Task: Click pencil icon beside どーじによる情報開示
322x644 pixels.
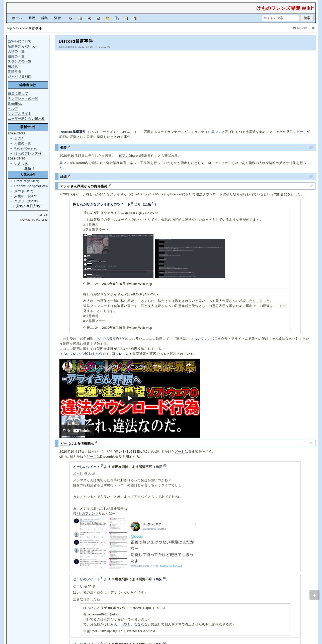Action: click(x=96, y=443)
